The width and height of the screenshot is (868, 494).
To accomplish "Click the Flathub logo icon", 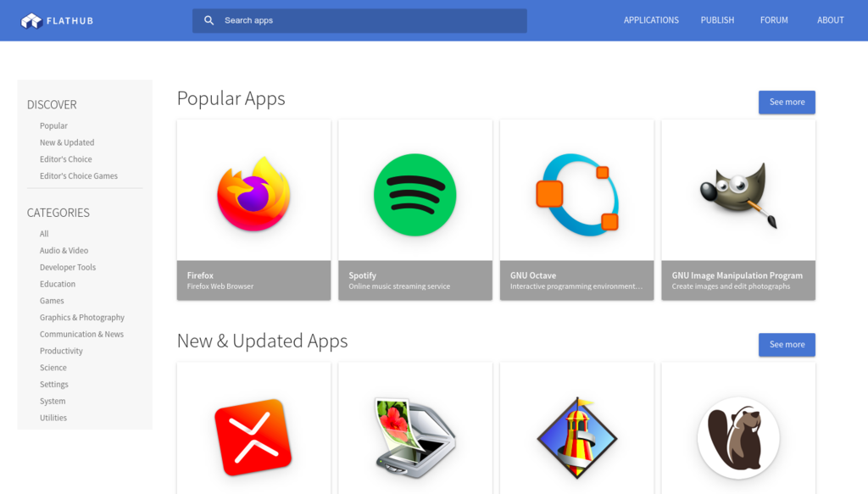I will point(31,20).
